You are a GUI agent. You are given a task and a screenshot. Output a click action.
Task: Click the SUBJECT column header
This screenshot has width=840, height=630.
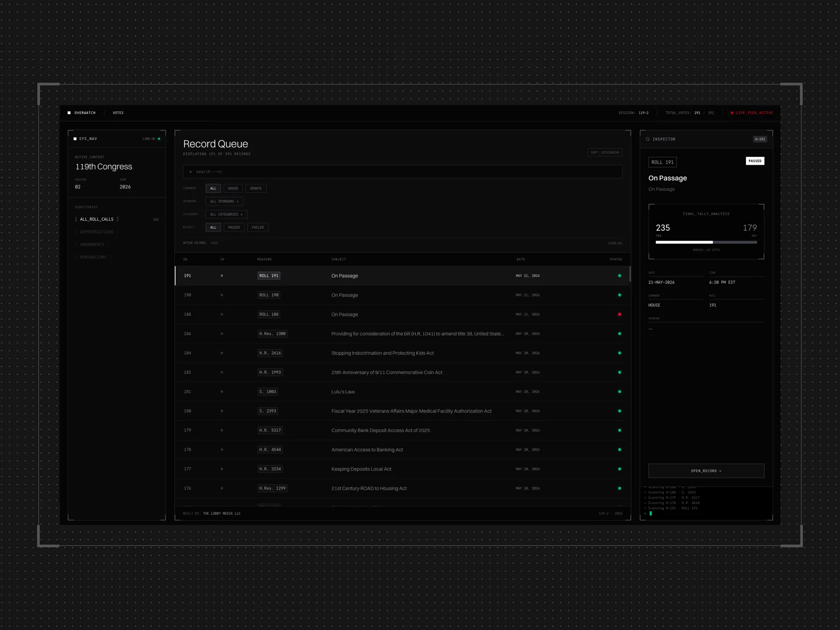point(339,259)
